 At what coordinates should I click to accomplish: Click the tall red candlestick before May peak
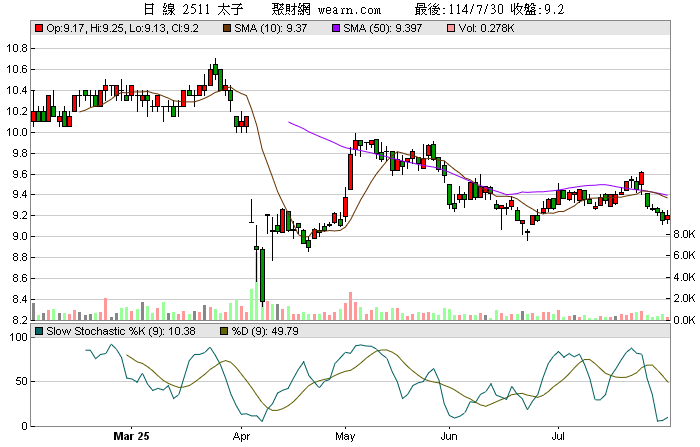350,171
